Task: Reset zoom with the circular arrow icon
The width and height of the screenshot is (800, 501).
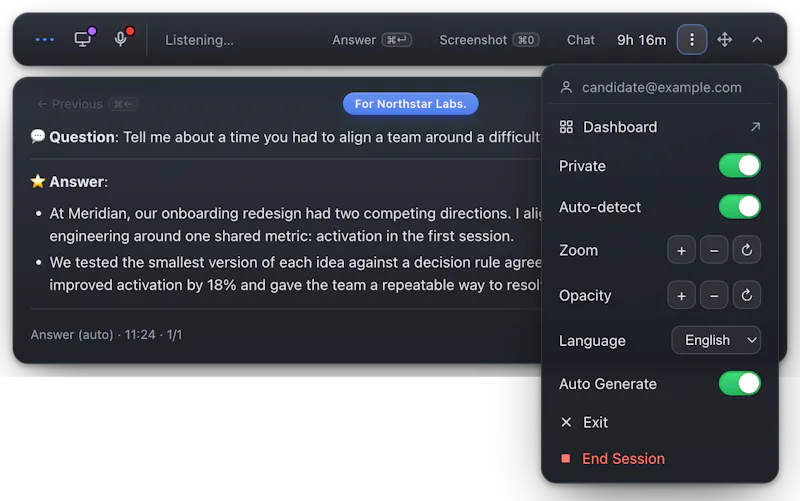Action: 746,250
